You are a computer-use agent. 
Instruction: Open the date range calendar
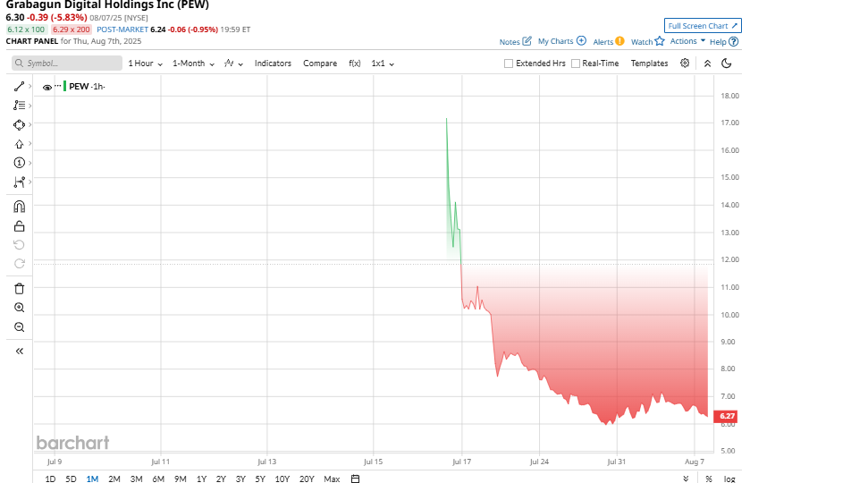click(356, 479)
